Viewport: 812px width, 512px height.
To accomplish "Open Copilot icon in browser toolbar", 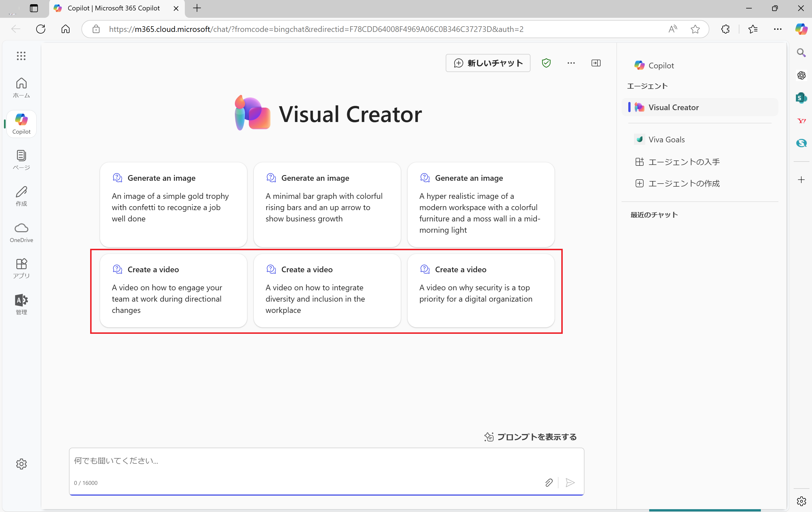I will tap(801, 29).
